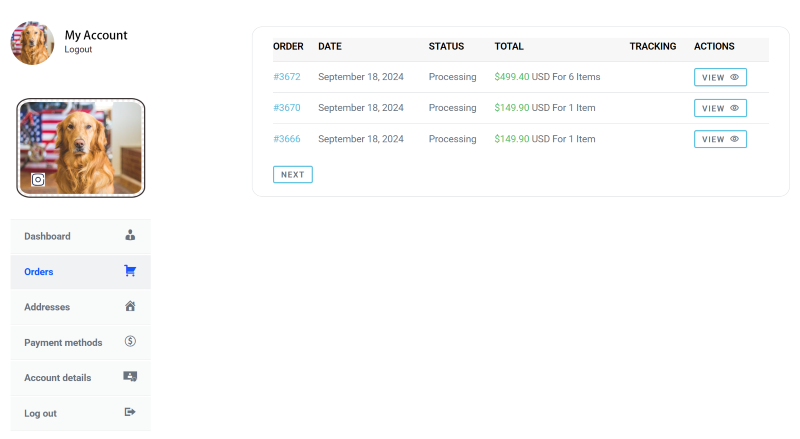
Task: Open order #3666 link
Action: [287, 139]
